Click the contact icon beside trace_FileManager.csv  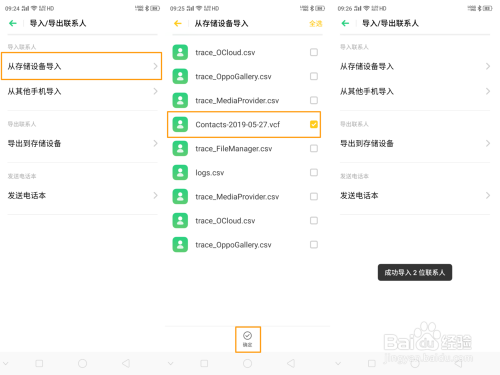coord(180,148)
